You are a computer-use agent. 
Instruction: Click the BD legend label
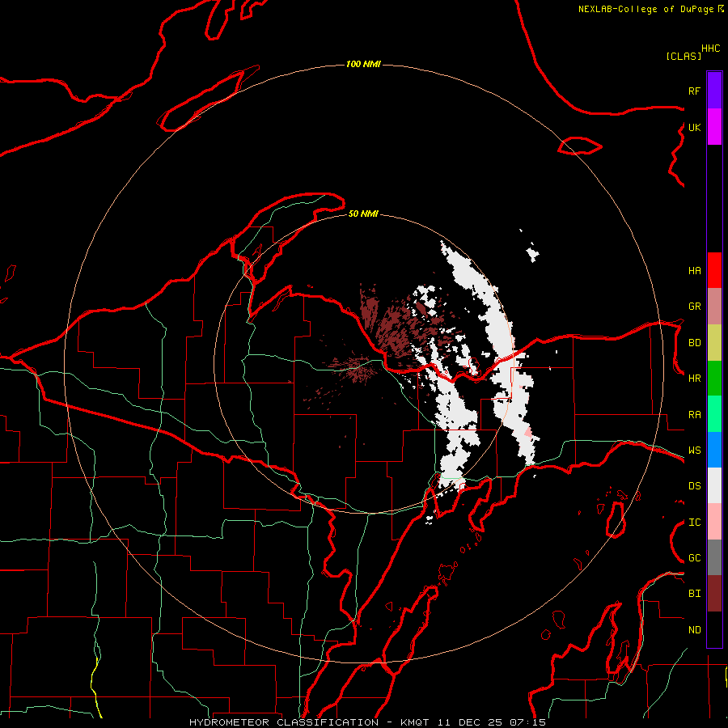tap(694, 343)
